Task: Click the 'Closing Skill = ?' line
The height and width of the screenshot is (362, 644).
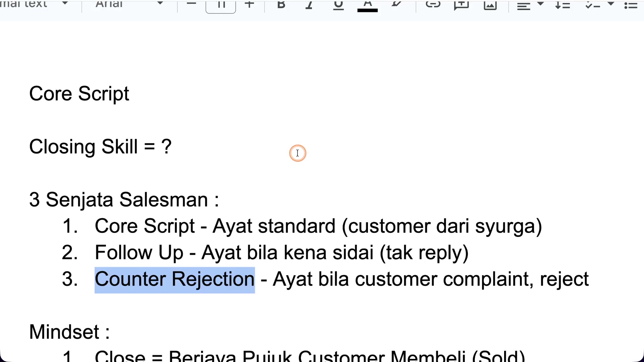Action: click(x=100, y=147)
